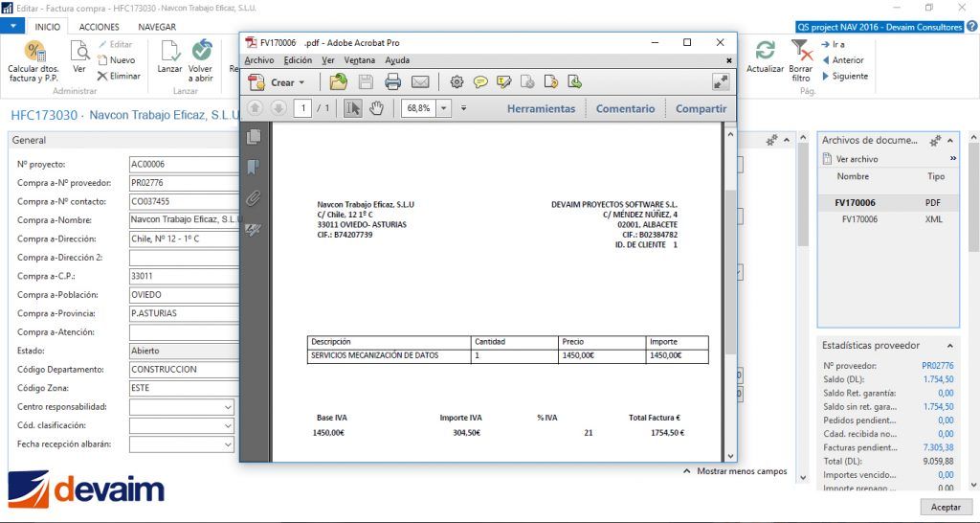Viewport: 980px width, 523px height.
Task: Open the signatures panel icon
Action: click(x=253, y=230)
